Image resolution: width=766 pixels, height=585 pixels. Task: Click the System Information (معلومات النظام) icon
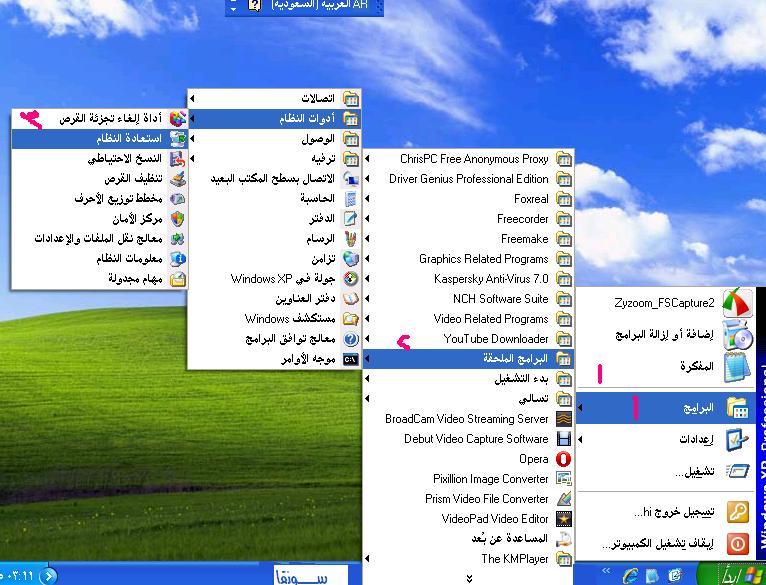coord(177,259)
